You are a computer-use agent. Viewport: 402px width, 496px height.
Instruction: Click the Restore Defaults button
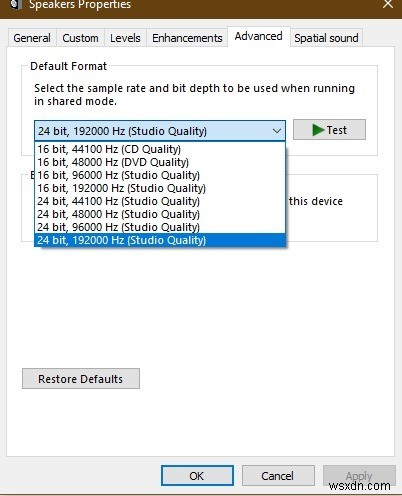pyautogui.click(x=81, y=379)
